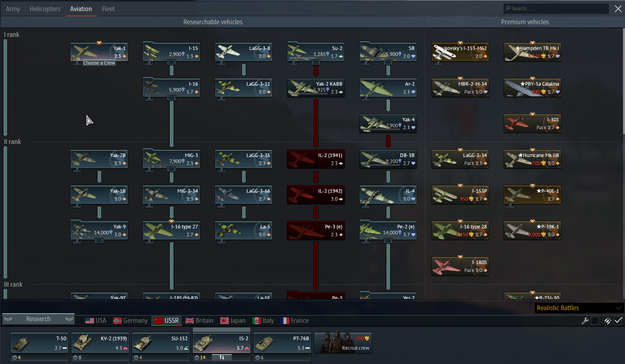Select the I-15 aircraft group
Viewport: 625px width, 364px height.
coord(171,52)
